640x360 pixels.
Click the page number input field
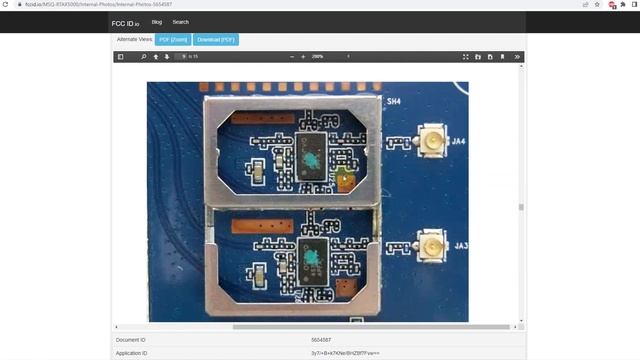click(x=180, y=57)
